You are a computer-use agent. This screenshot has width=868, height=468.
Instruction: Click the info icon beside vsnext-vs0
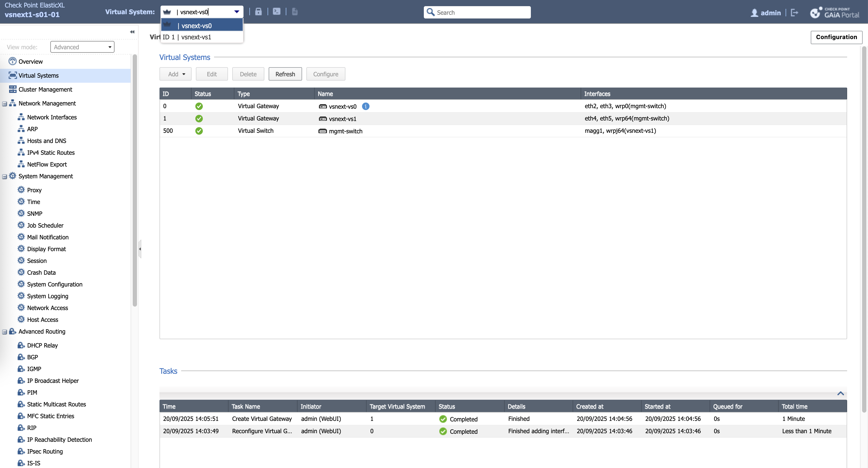click(x=366, y=107)
